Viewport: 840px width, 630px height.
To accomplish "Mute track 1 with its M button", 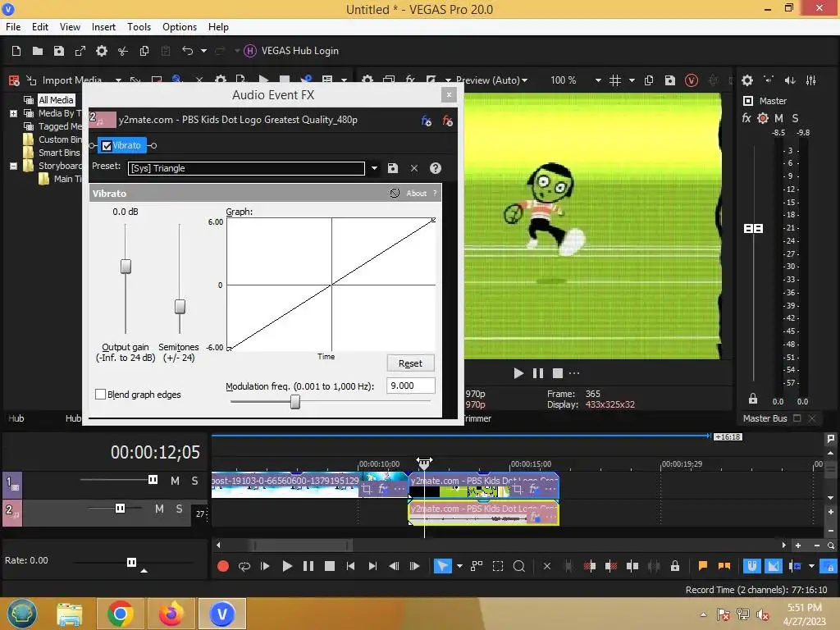I will tap(175, 481).
